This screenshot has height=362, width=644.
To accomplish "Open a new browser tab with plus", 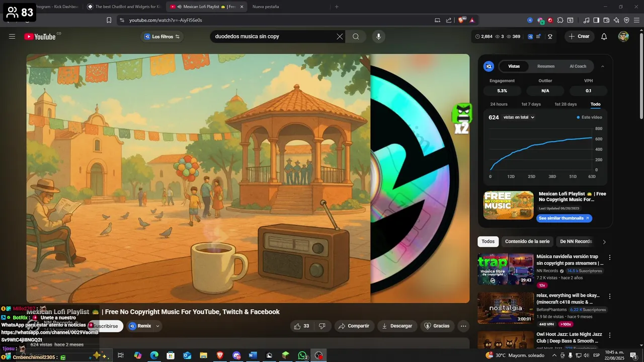I will click(x=337, y=7).
